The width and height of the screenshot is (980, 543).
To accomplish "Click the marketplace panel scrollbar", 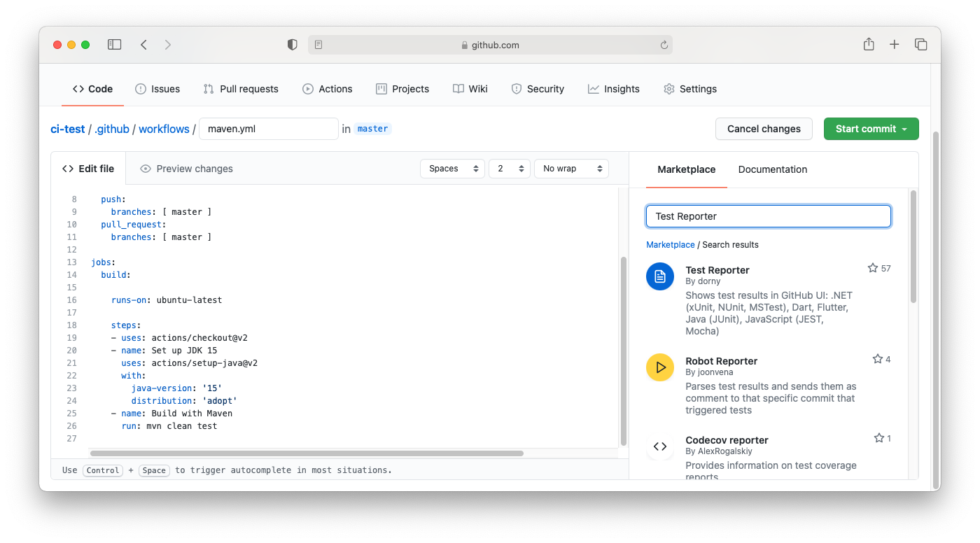I will [x=913, y=246].
